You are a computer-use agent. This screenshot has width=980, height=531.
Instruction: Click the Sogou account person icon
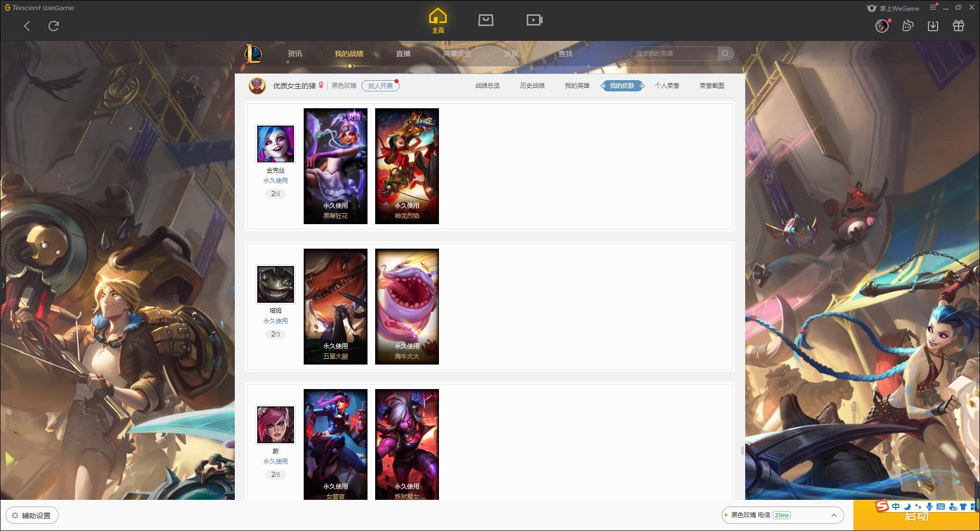point(952,506)
